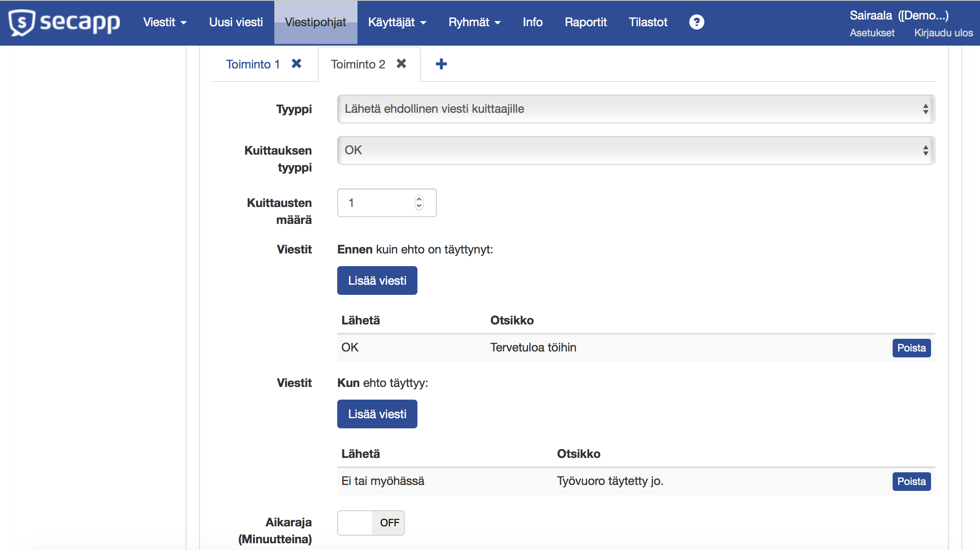Switch to the Toiminto 1 tab

coord(253,64)
